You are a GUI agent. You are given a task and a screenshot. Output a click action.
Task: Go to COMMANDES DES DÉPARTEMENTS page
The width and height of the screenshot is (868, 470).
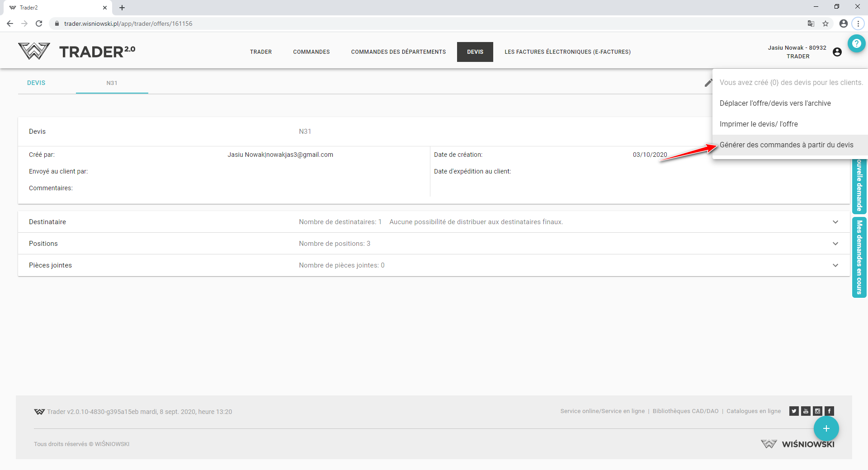click(x=398, y=52)
